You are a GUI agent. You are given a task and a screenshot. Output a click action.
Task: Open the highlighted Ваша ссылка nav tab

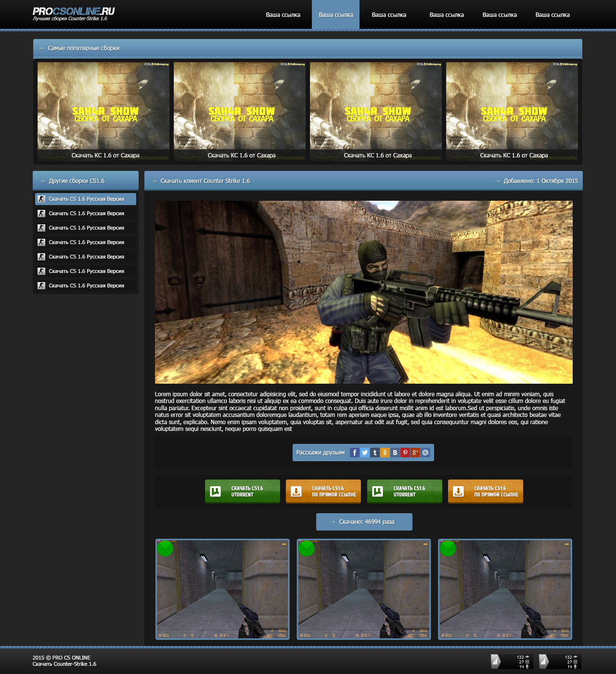336,14
